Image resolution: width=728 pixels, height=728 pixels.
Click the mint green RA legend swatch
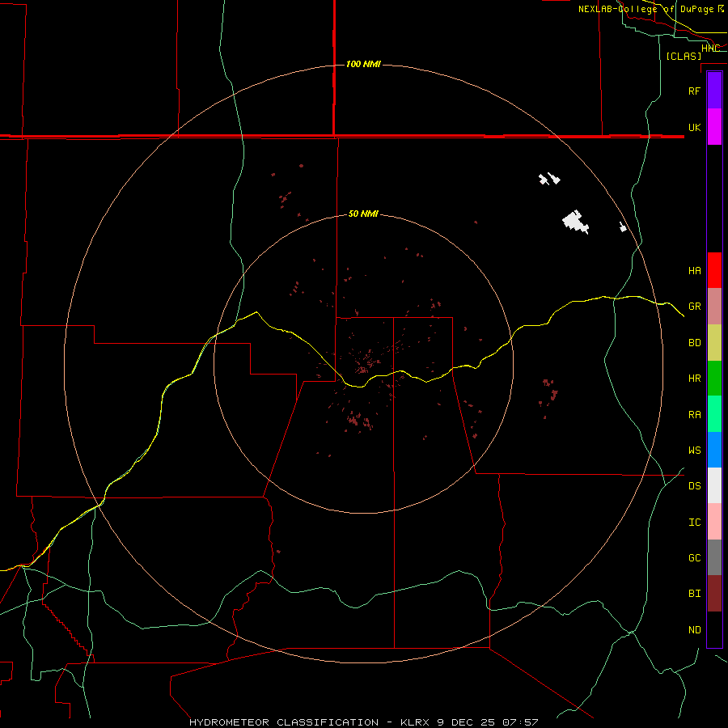tap(714, 414)
